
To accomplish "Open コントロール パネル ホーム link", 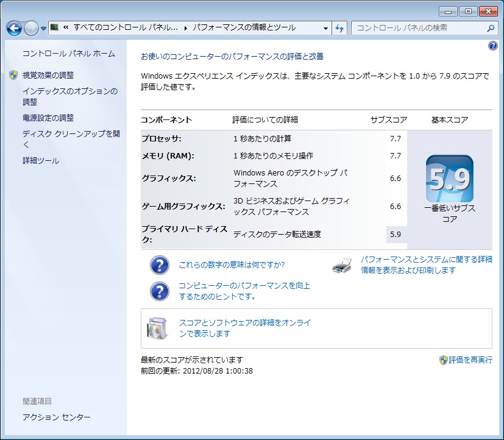I will pyautogui.click(x=68, y=54).
